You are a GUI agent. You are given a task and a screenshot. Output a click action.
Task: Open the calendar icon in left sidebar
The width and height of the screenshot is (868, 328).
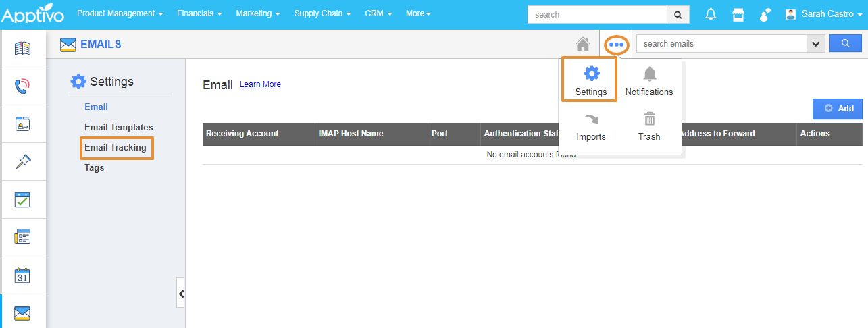pyautogui.click(x=23, y=275)
